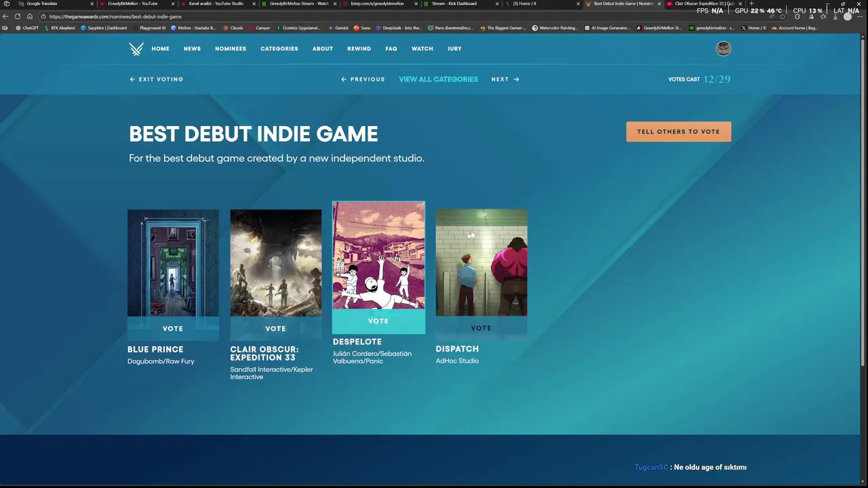Click the browser home icon
This screenshot has width=868, height=488.
[30, 16]
